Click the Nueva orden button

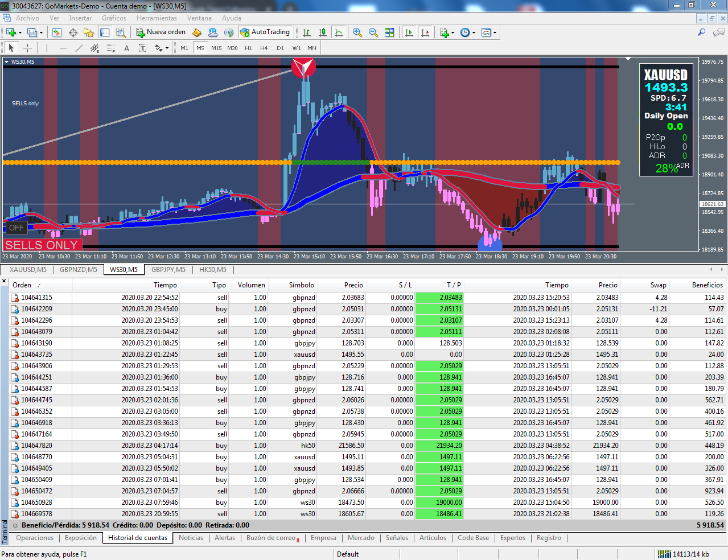tap(161, 32)
